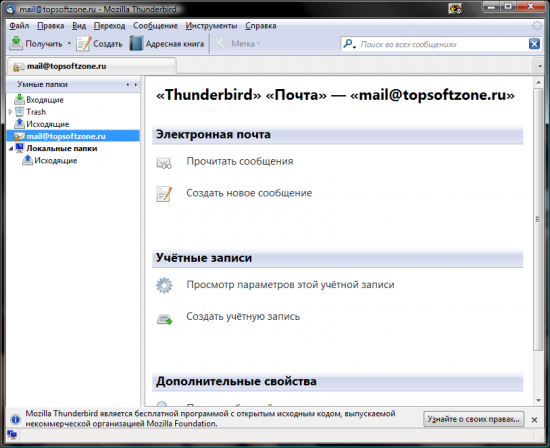Collapse the Локальные папки expander

pos(11,149)
